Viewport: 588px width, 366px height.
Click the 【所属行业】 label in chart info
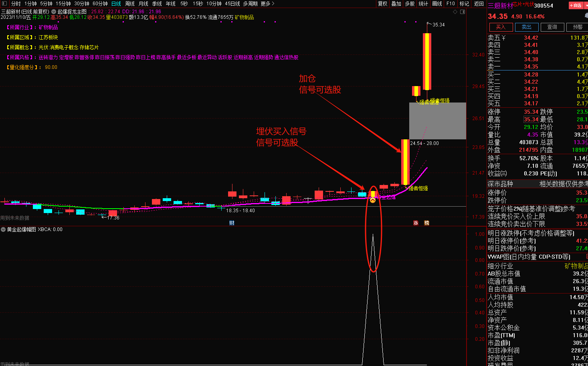tap(20, 27)
